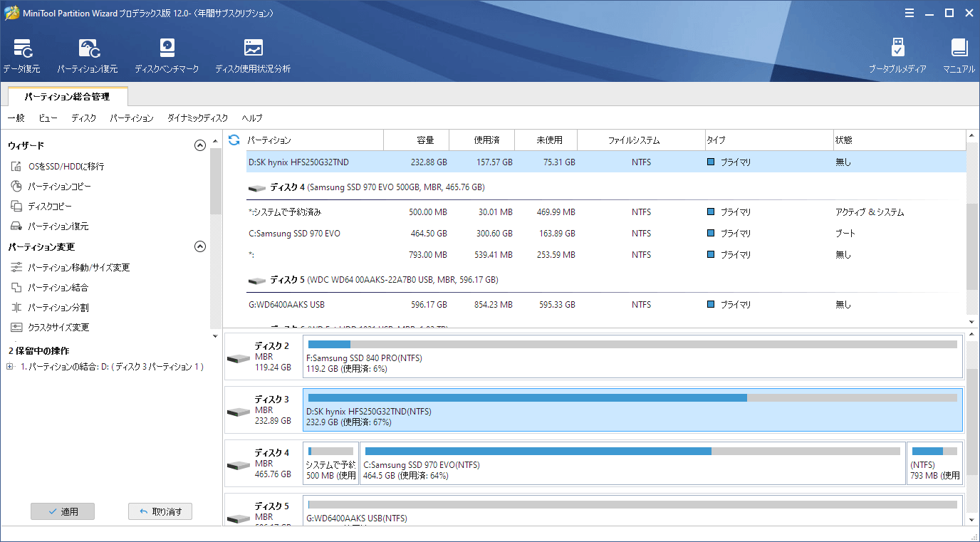Start the パーティションコピー wizard
The height and width of the screenshot is (542, 980).
point(51,186)
